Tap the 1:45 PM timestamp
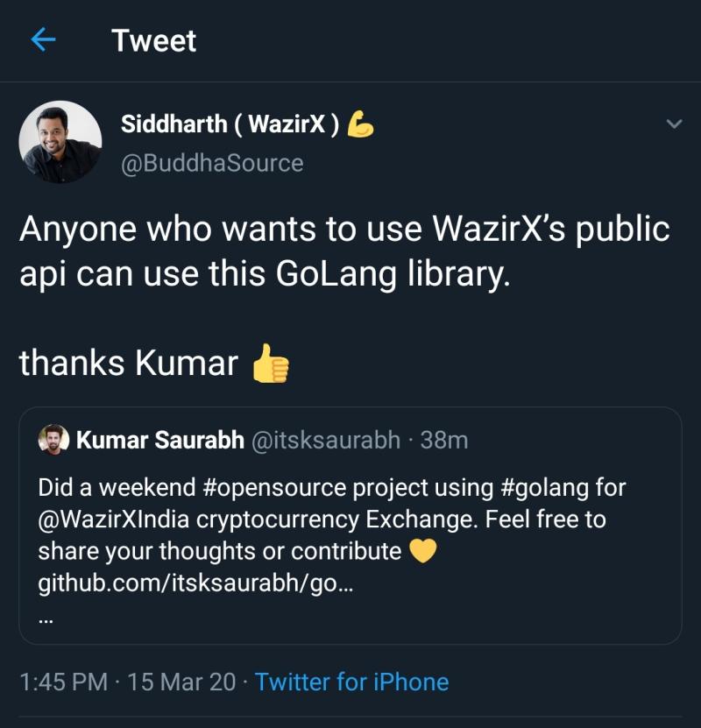The width and height of the screenshot is (701, 728). 63,682
